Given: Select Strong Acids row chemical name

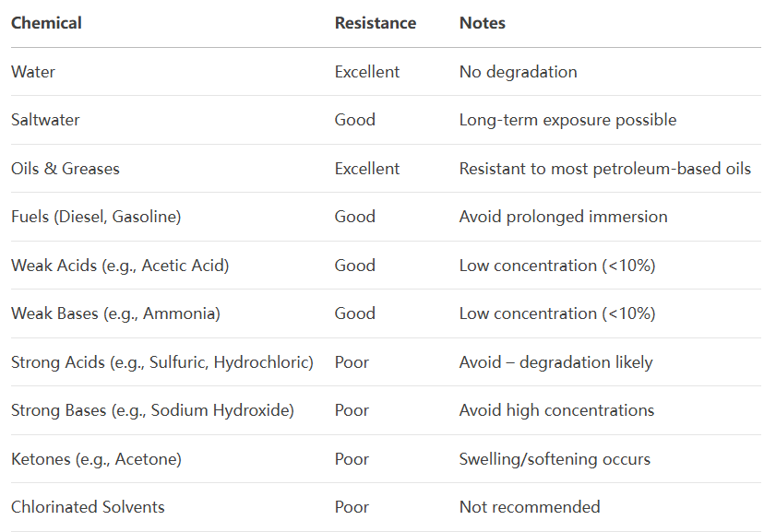Looking at the screenshot, I should 161,363.
